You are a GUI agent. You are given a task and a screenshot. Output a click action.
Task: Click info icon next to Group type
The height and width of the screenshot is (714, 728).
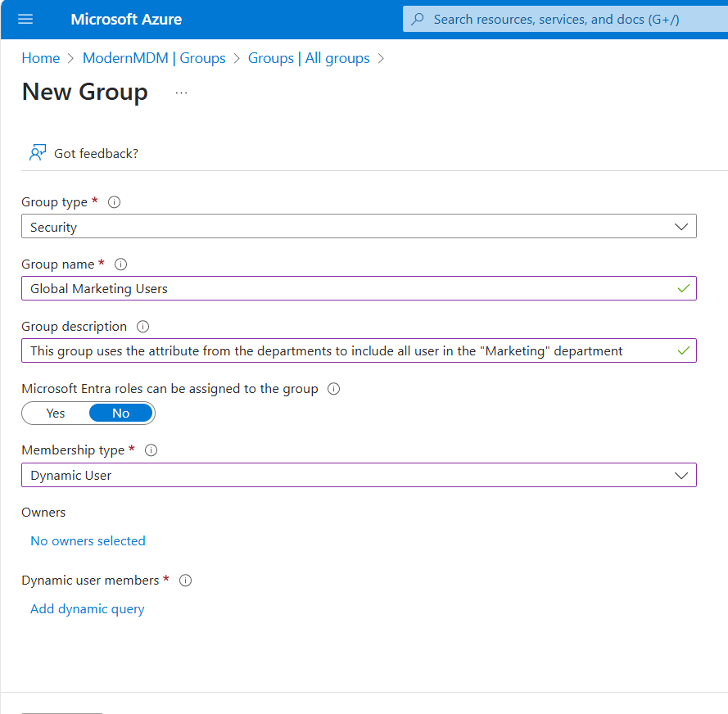(115, 202)
